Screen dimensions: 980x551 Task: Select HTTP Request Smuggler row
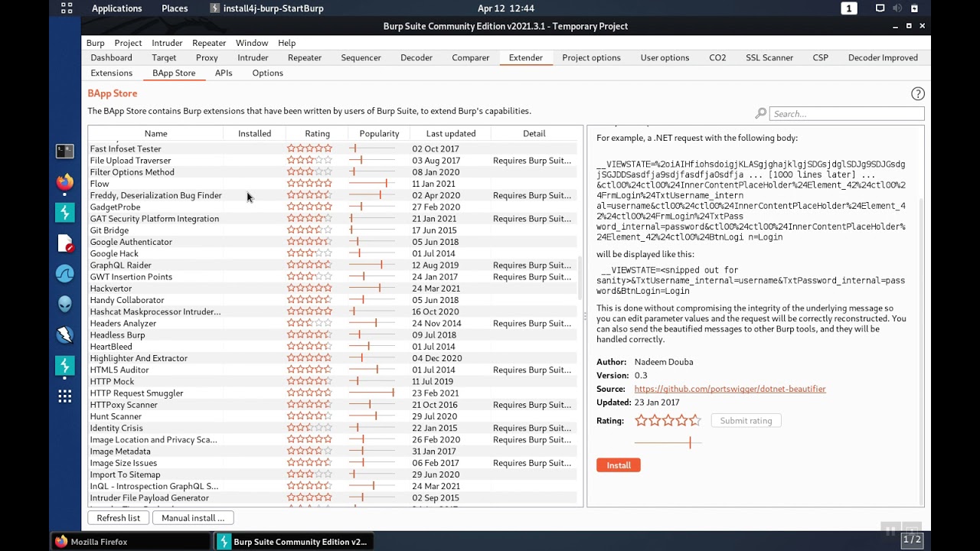pyautogui.click(x=332, y=393)
